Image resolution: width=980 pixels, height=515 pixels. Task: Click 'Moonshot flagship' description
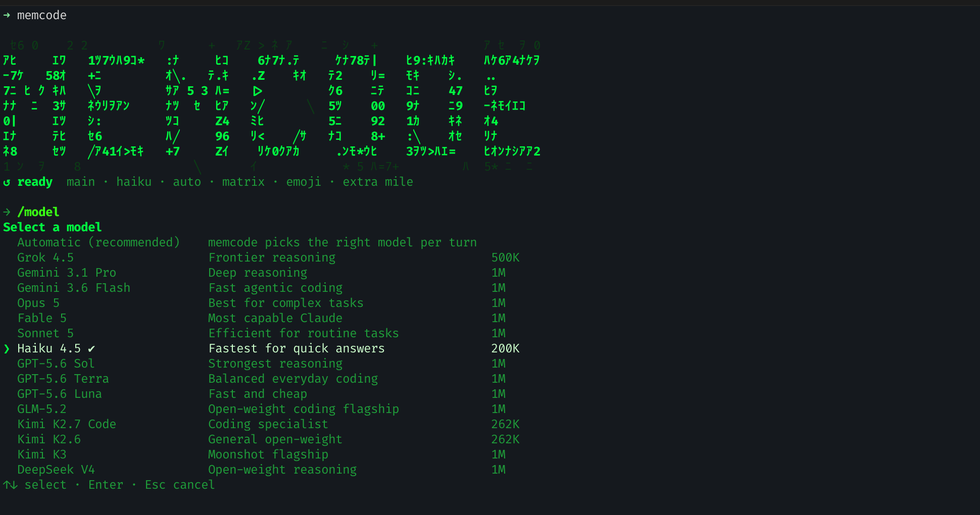[268, 454]
